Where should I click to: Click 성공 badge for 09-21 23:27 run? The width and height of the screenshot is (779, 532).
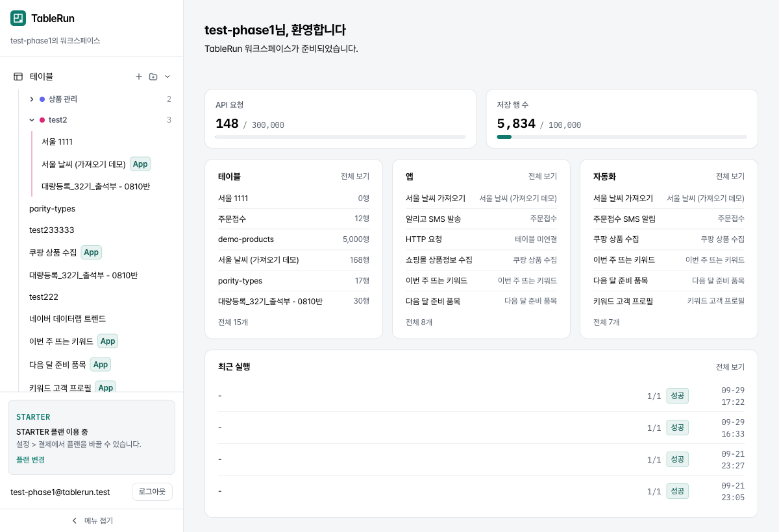pyautogui.click(x=677, y=459)
